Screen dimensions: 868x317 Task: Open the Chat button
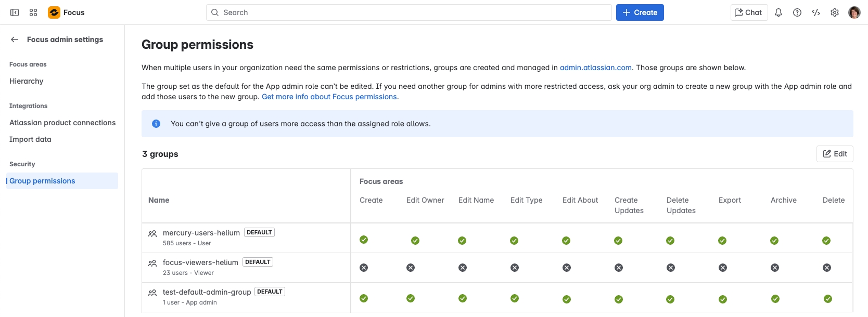[749, 12]
